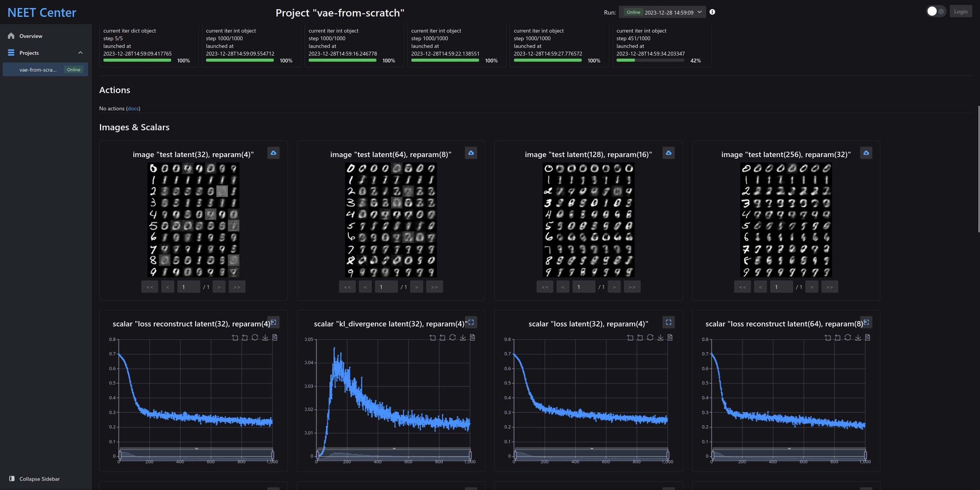980x490 pixels.
Task: Restore the loss reconstruct latent(64) chart
Action: tap(847, 338)
